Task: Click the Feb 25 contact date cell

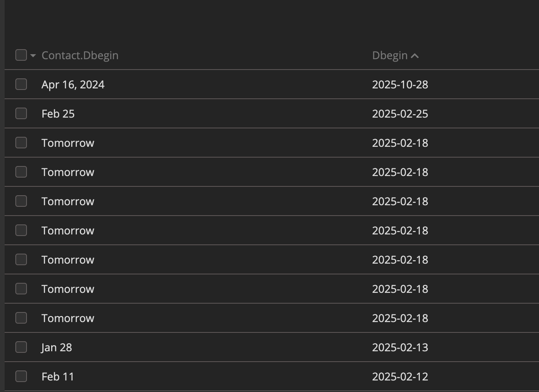Action: tap(58, 114)
